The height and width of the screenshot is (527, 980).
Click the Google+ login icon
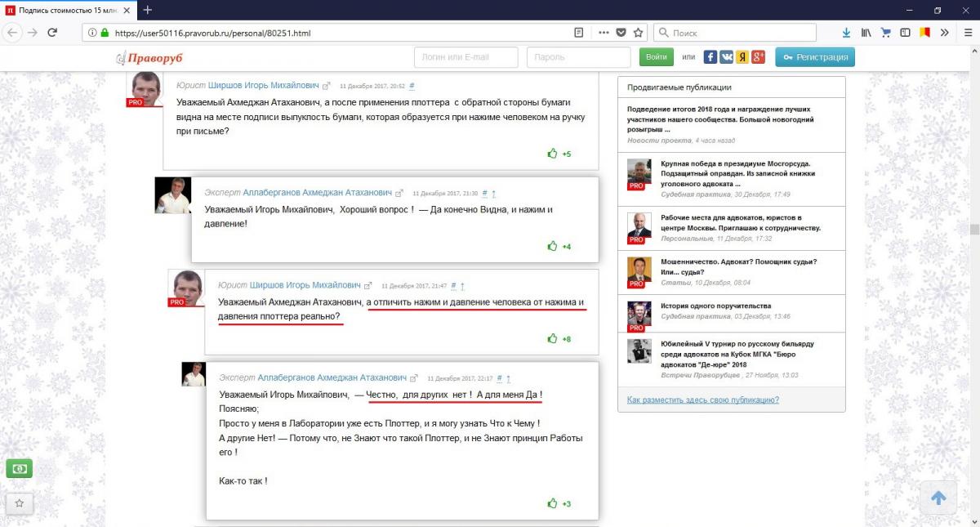point(758,57)
